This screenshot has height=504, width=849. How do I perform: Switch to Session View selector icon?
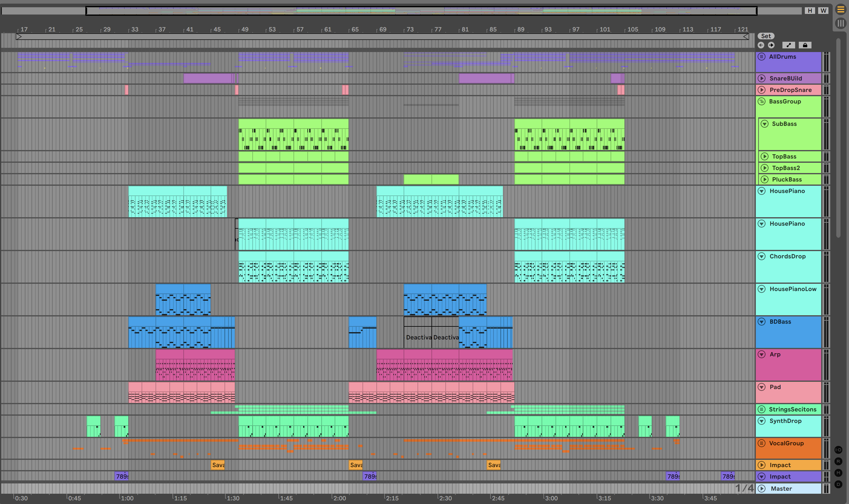[841, 23]
